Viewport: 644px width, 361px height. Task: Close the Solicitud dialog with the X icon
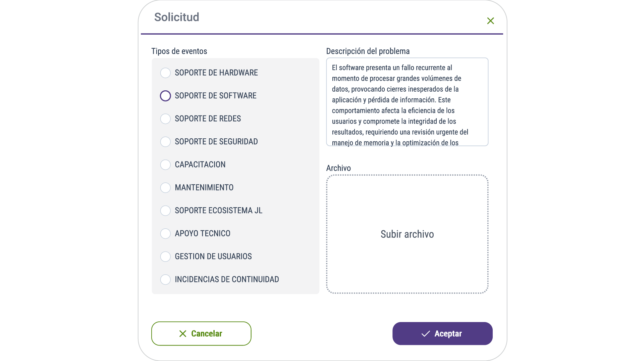pos(490,21)
